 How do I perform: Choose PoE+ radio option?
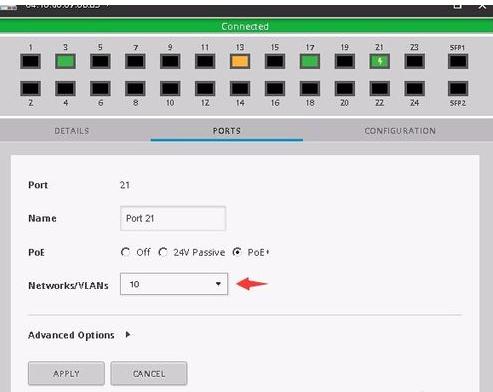coord(237,252)
